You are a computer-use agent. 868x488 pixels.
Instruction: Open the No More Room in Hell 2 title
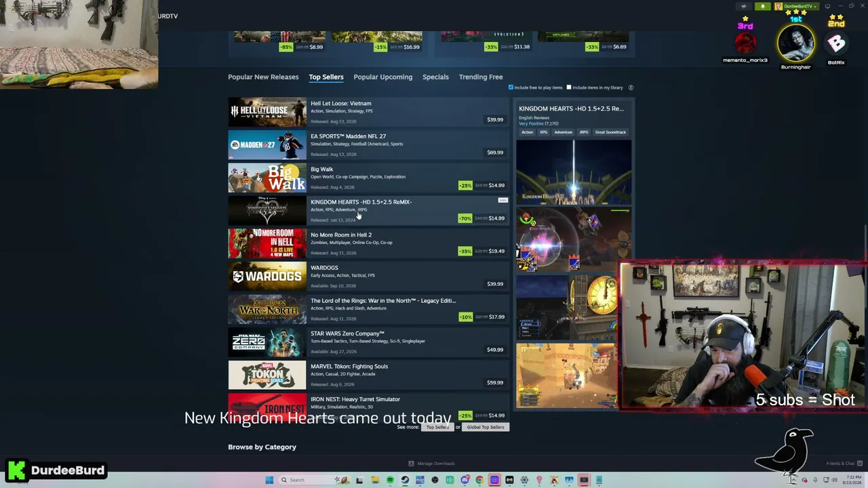point(341,235)
